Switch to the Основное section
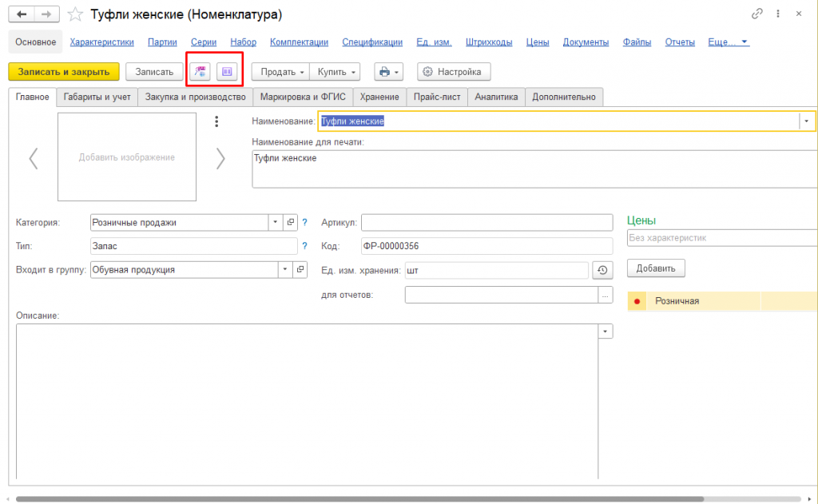The width and height of the screenshot is (818, 504). point(35,42)
